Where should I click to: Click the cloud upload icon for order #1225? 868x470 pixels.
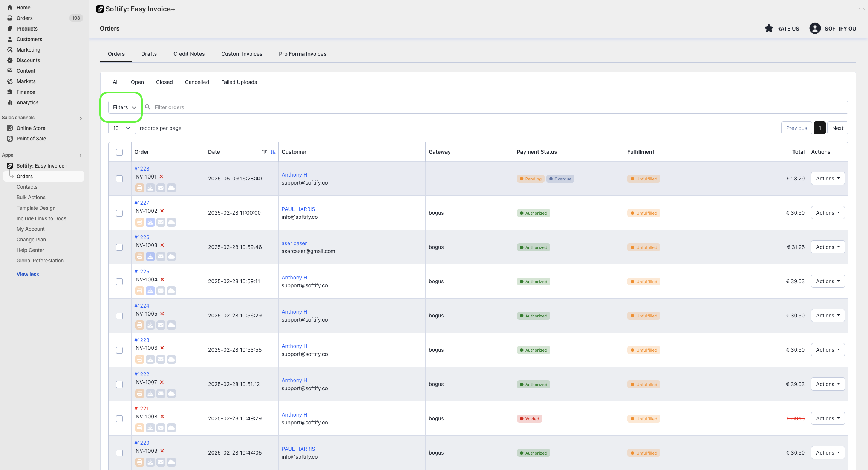(171, 291)
